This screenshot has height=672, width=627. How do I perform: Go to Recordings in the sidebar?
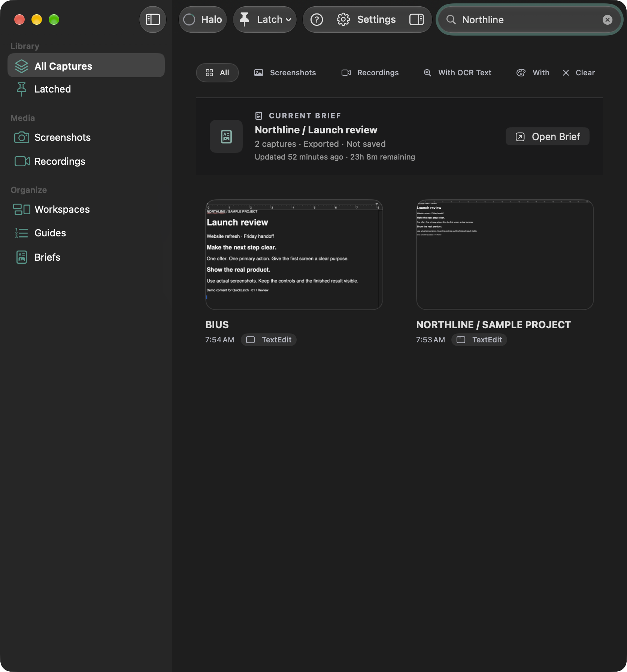coord(86,161)
